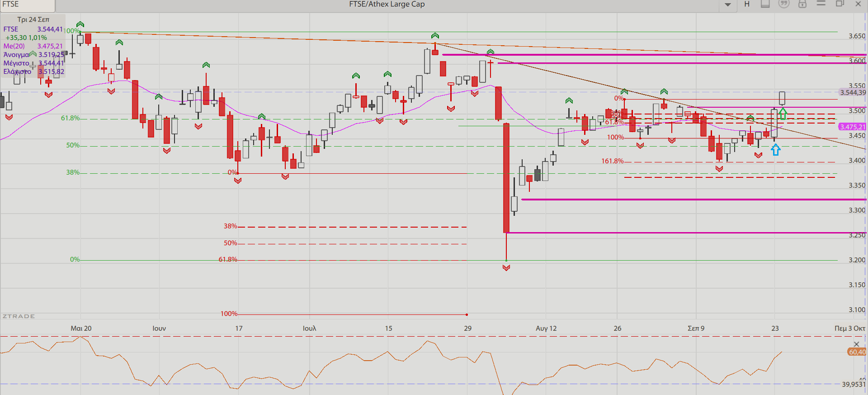Click the FTSE symbol input field
The image size is (868, 395).
[x=28, y=5]
